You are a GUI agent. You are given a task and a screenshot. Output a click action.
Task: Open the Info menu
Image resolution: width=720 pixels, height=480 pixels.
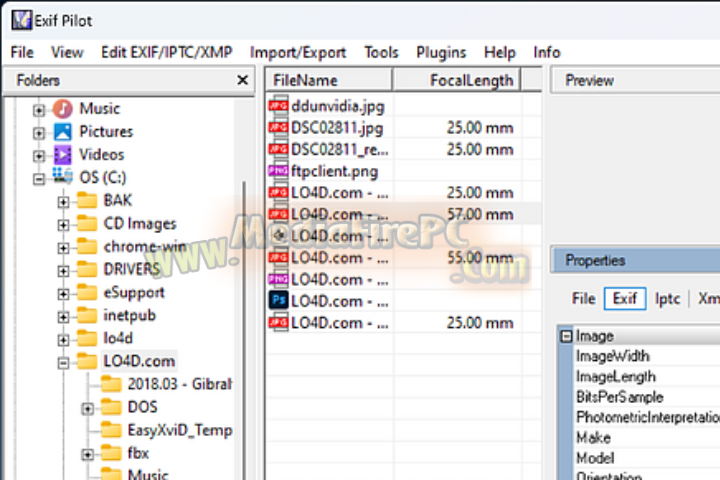coord(547,52)
